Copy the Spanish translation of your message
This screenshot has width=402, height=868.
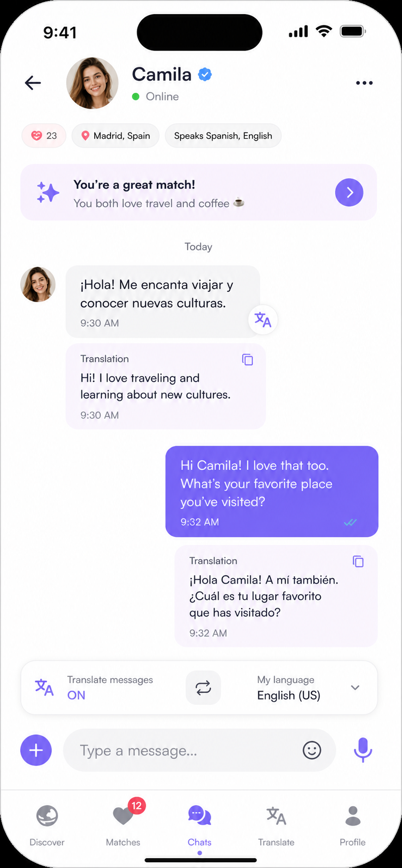tap(358, 561)
